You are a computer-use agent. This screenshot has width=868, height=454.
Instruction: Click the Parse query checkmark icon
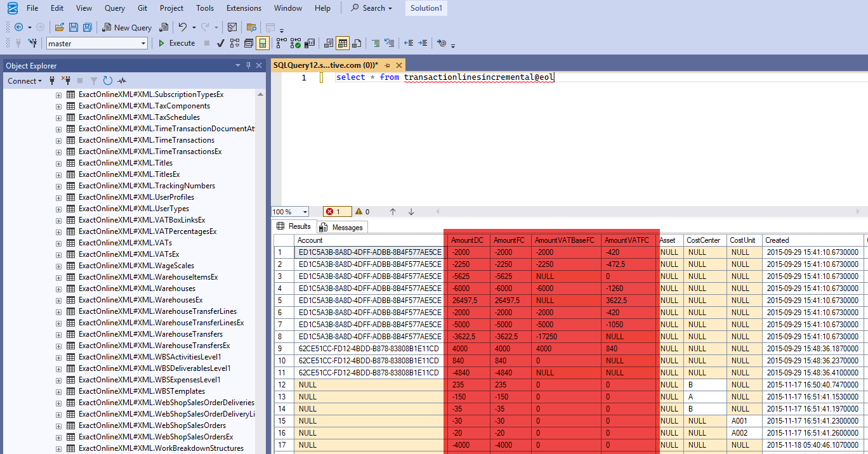[x=220, y=43]
